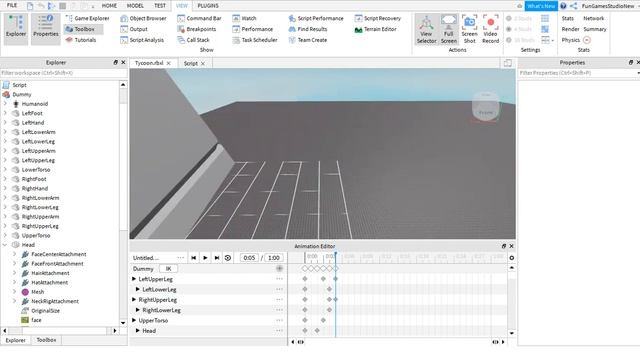Image resolution: width=640 pixels, height=360 pixels.
Task: Toggle Full Screen mode
Action: pyautogui.click(x=449, y=29)
